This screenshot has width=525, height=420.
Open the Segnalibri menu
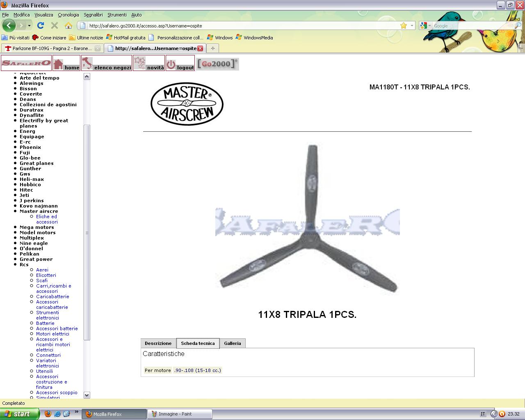coord(93,15)
